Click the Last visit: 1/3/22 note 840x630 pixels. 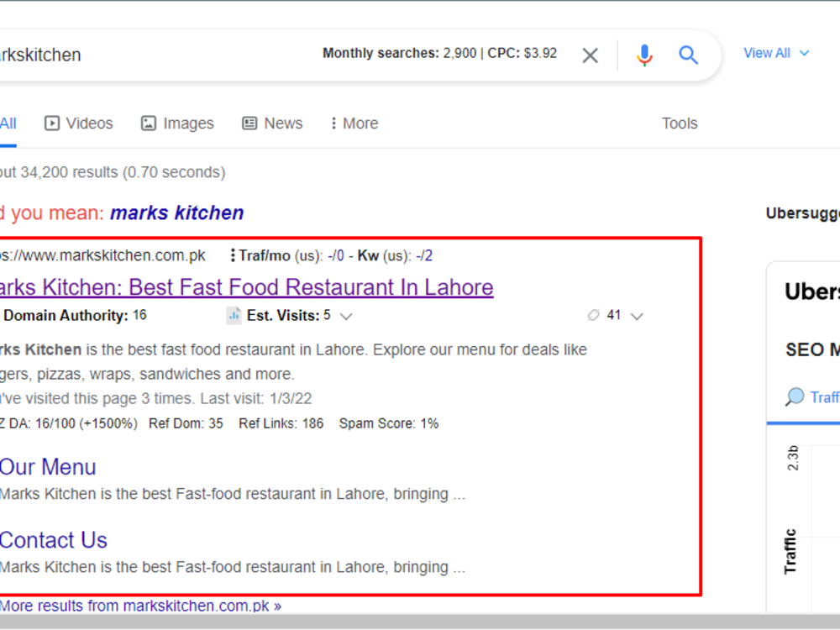click(x=256, y=398)
